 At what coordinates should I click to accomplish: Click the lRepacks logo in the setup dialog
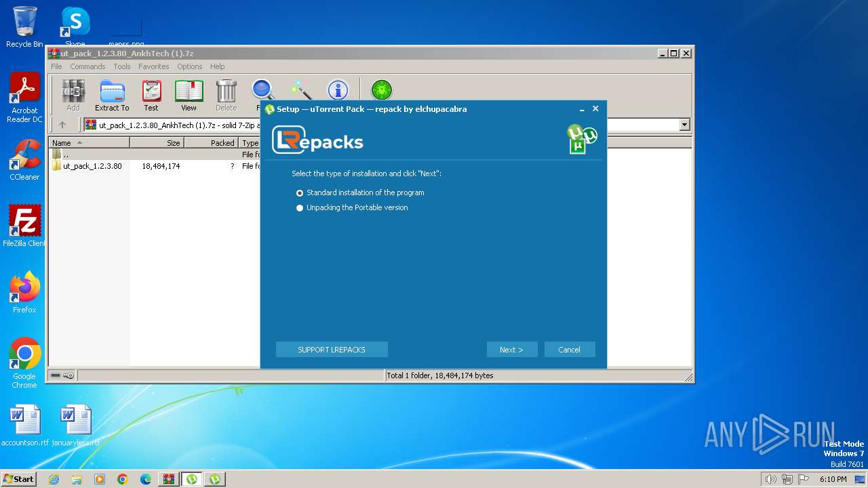click(317, 140)
